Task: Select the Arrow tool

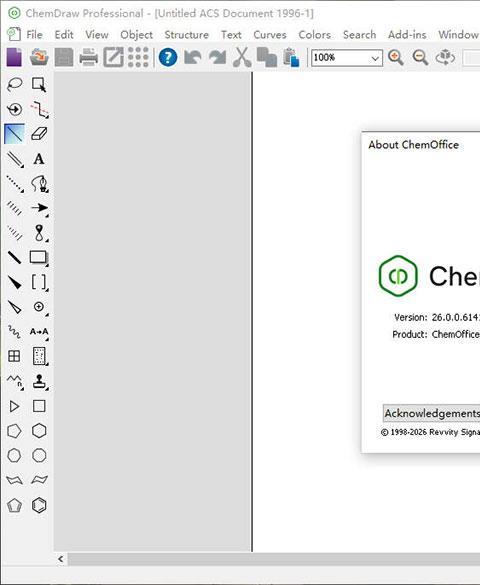Action: click(39, 208)
